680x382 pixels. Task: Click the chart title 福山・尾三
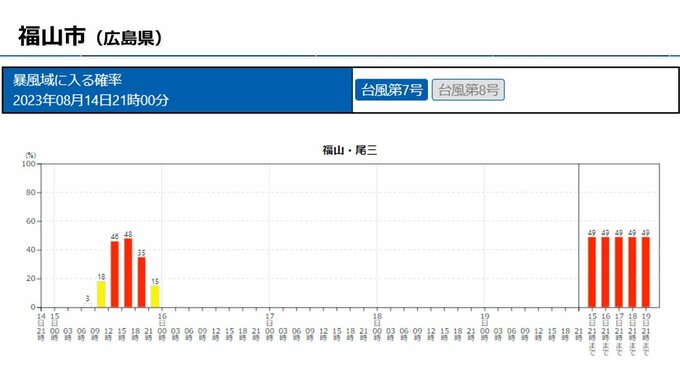click(350, 150)
